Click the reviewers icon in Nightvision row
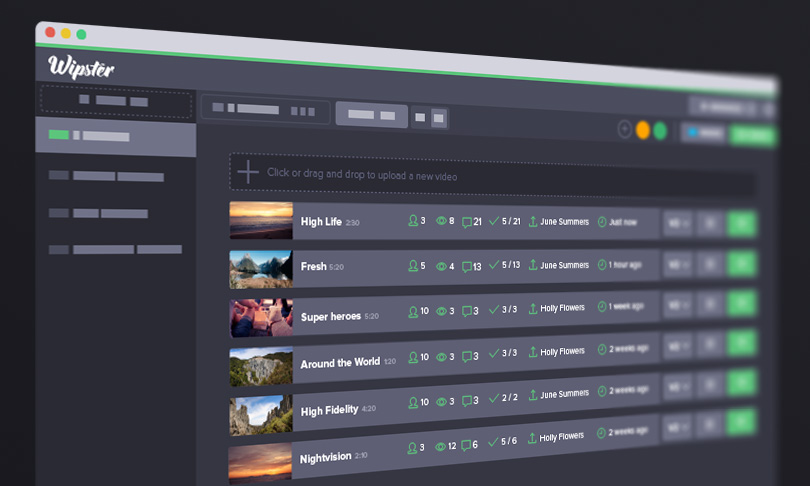Viewport: 810px width, 486px height. (412, 448)
